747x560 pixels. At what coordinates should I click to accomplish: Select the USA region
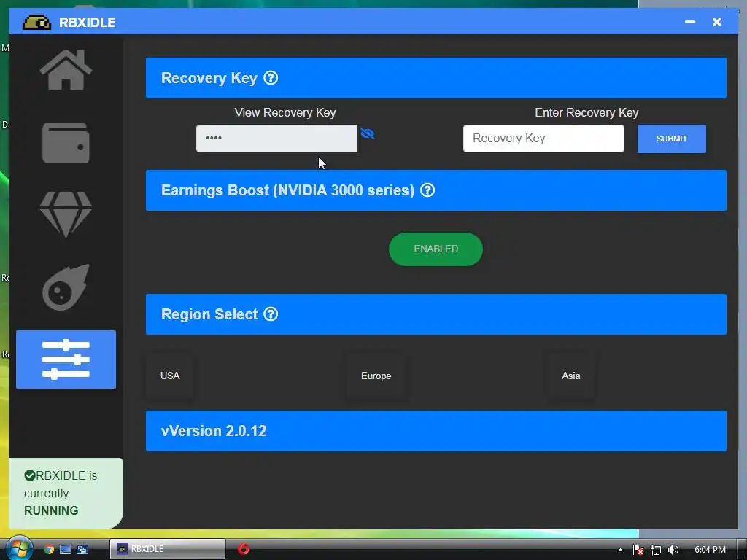click(x=169, y=376)
